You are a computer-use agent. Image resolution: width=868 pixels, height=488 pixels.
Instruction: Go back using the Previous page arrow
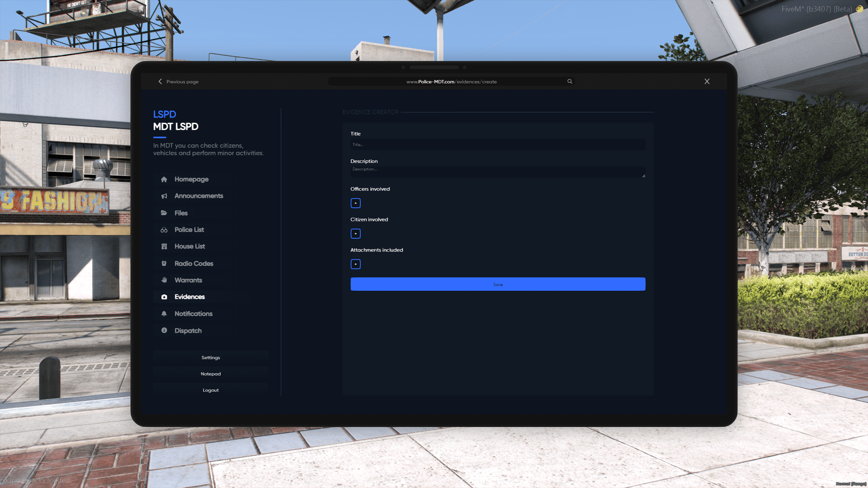click(x=160, y=81)
